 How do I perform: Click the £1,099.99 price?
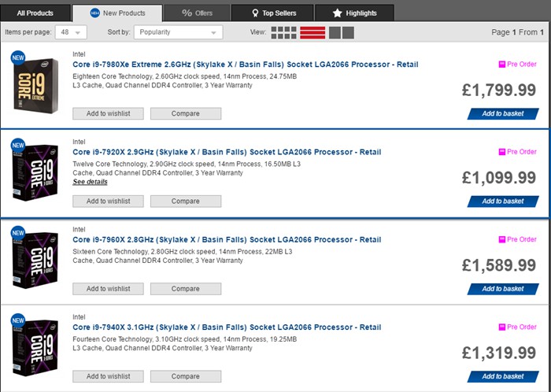coord(499,177)
